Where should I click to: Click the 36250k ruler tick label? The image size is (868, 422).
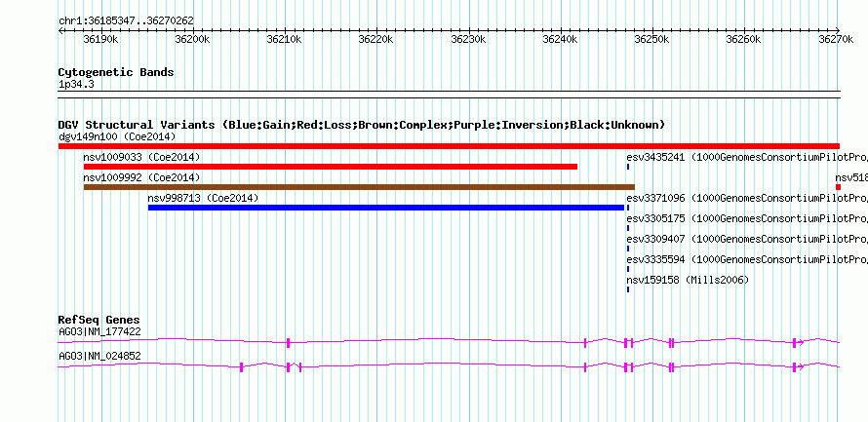(652, 39)
